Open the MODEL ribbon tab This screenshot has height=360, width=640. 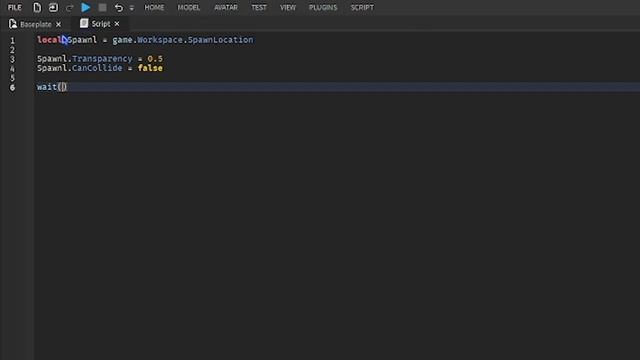[189, 7]
